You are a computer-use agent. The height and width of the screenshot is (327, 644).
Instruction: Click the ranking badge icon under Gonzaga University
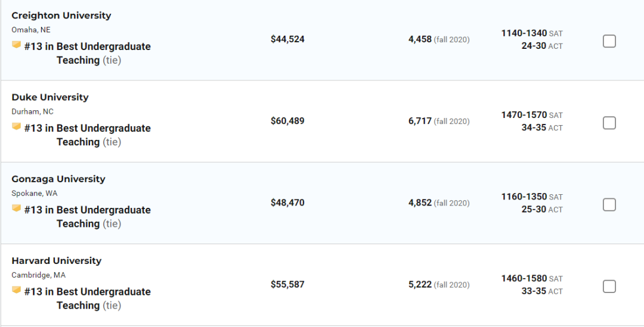(x=17, y=208)
